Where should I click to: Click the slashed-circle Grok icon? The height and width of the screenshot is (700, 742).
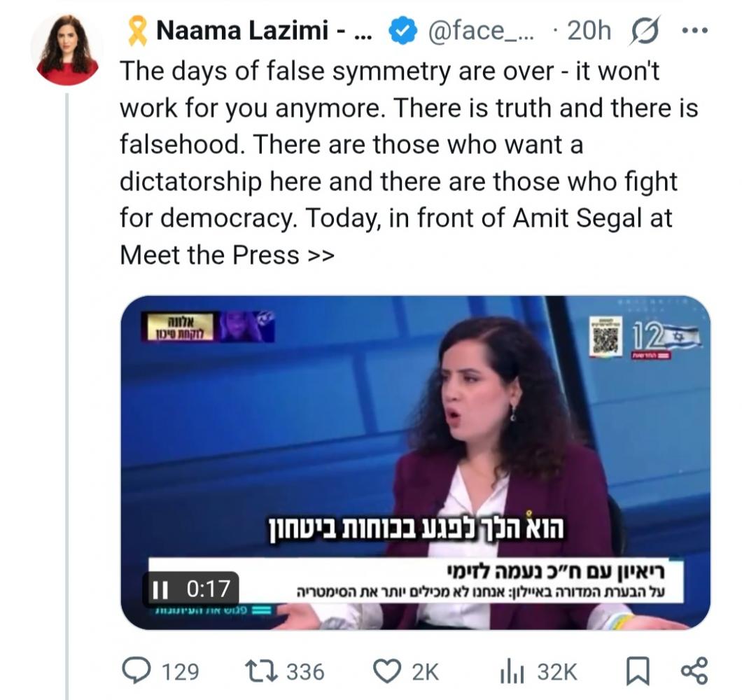click(645, 31)
